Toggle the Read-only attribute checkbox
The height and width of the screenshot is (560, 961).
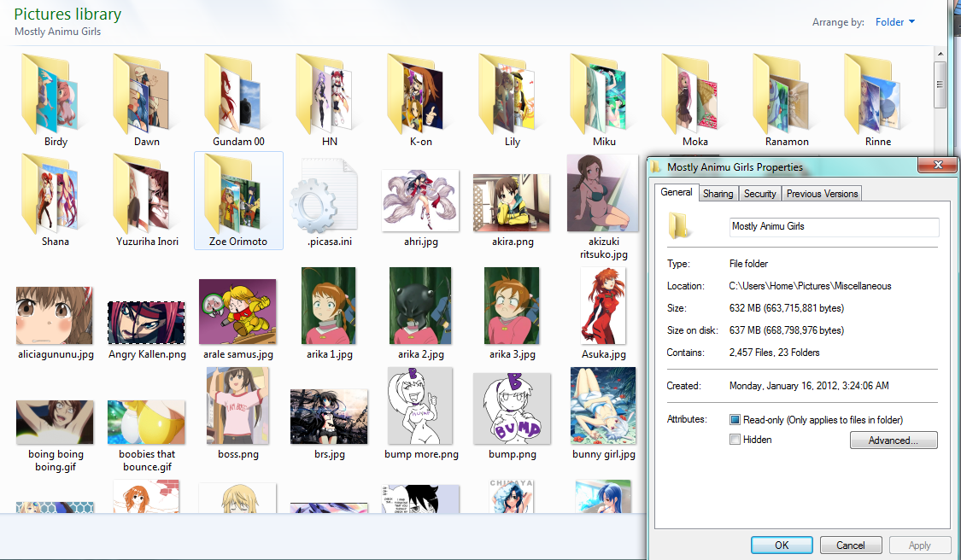pyautogui.click(x=735, y=420)
